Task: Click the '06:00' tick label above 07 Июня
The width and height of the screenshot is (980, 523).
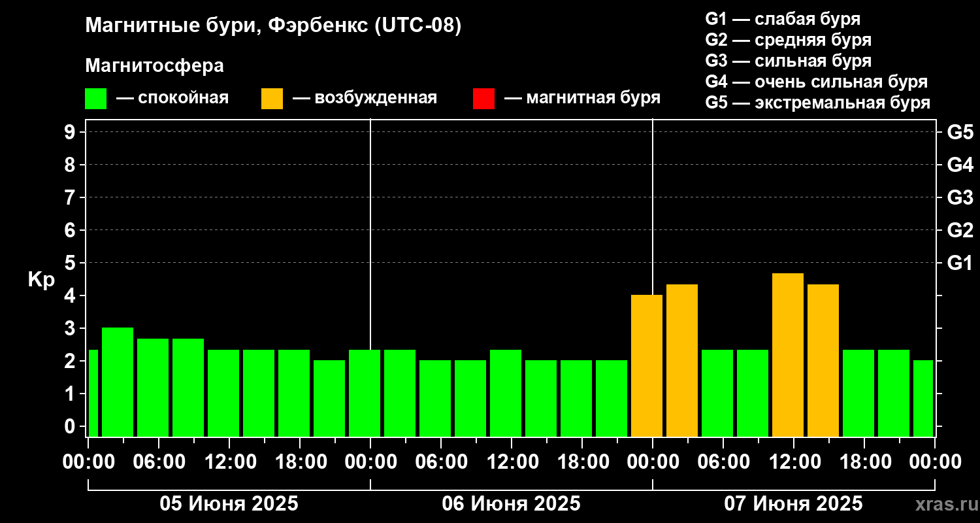Action: 723,462
